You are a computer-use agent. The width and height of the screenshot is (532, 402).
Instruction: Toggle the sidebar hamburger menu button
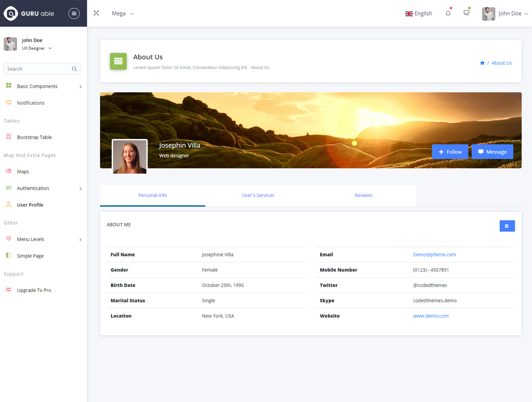(x=74, y=13)
